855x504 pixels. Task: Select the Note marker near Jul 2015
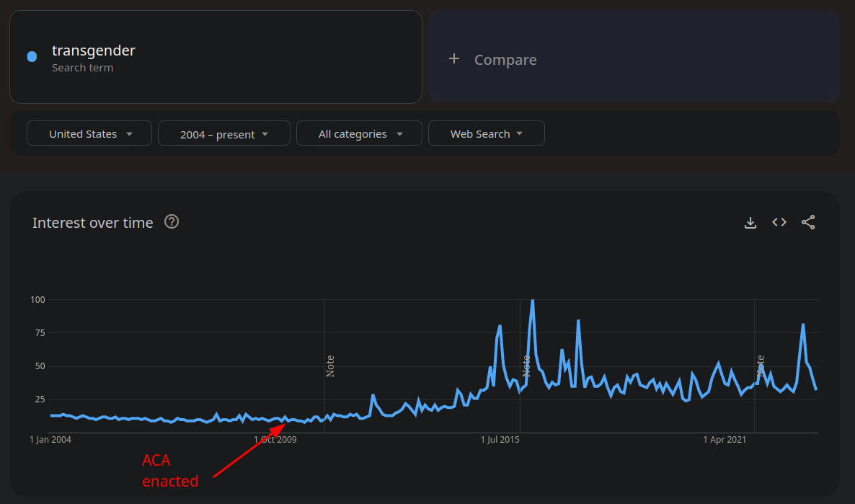526,366
